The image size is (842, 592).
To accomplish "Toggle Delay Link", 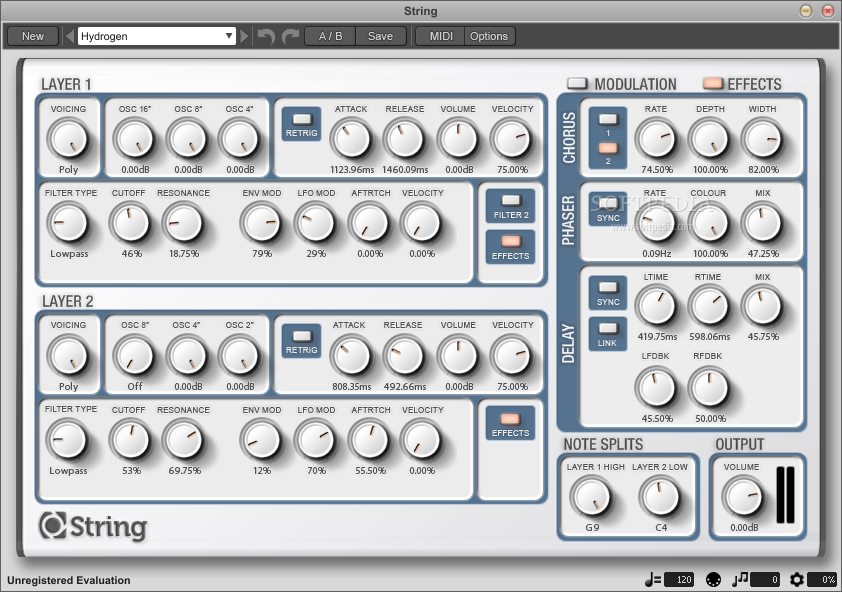I will click(608, 334).
